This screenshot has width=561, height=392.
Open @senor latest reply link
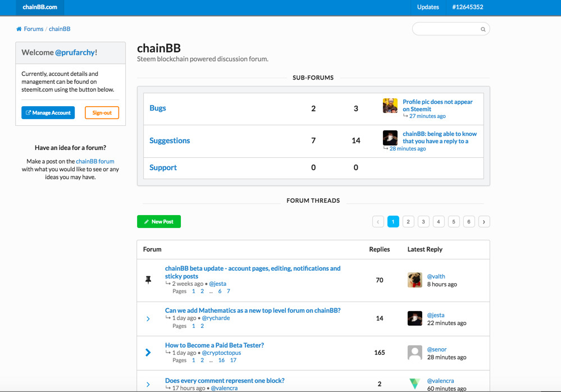click(x=437, y=349)
